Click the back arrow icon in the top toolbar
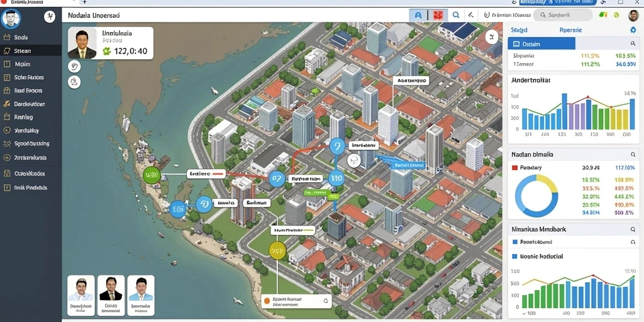This screenshot has width=644, height=322. coord(471,15)
